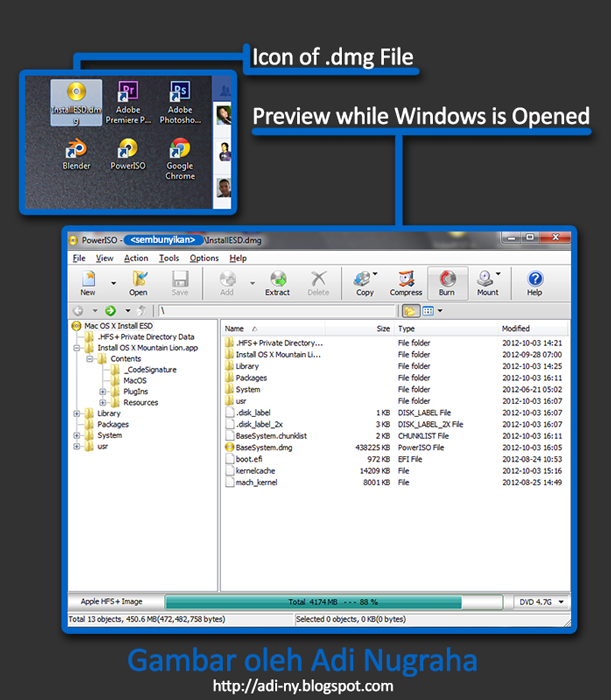Click the path address field
This screenshot has width=611, height=700.
(277, 310)
